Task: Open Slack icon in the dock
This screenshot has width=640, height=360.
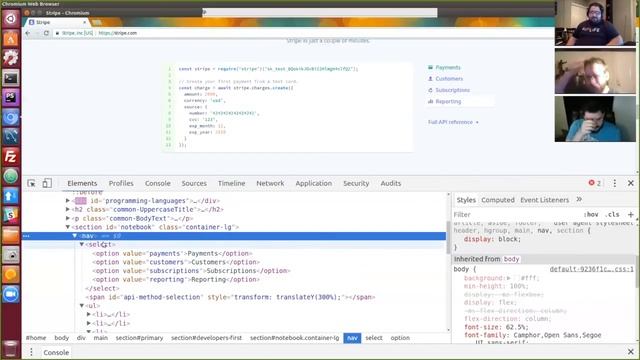Action: click(11, 215)
